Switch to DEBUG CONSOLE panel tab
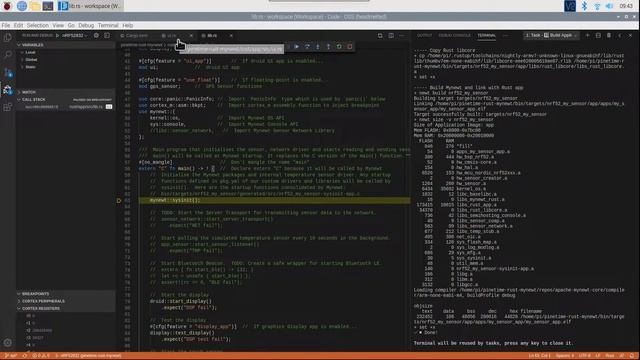Screen dimensions: 640x360 click(x=454, y=36)
